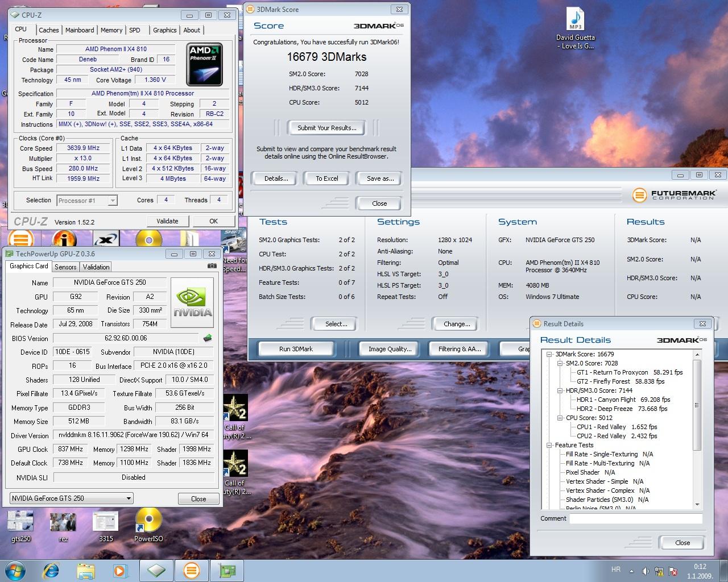Viewport: 728px width, 582px height.
Task: Launch the upper Call of Duty 2 shortcut
Action: (235, 417)
